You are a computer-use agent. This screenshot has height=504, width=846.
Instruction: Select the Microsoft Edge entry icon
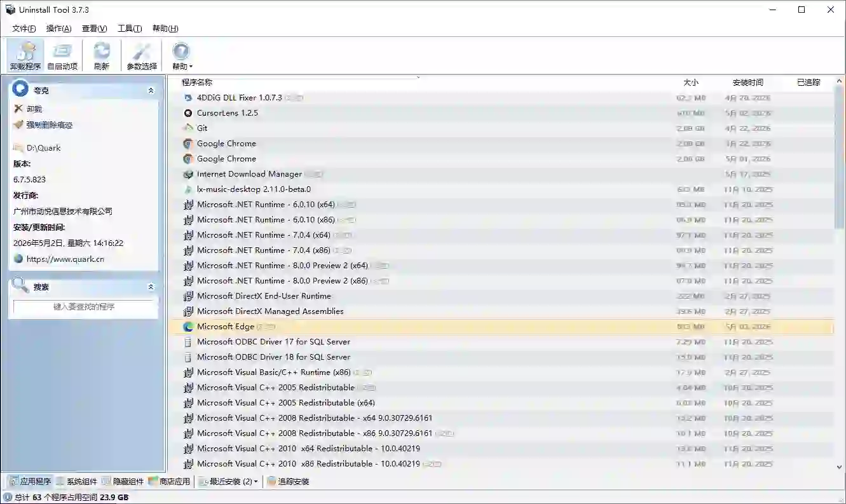coord(188,327)
